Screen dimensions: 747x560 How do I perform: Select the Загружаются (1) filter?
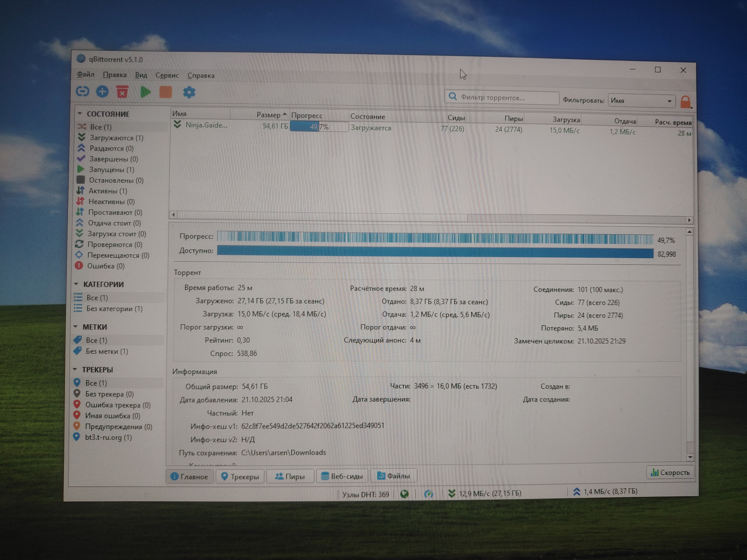[x=116, y=138]
